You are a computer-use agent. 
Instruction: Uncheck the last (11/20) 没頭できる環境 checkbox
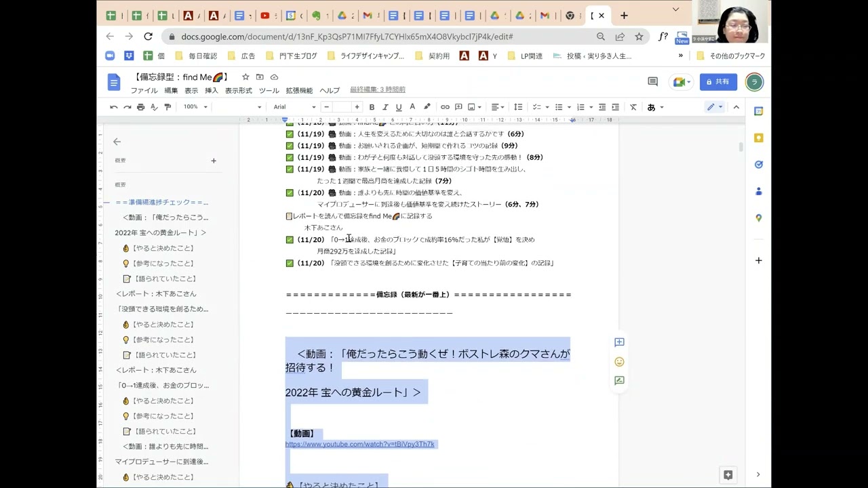coord(290,263)
